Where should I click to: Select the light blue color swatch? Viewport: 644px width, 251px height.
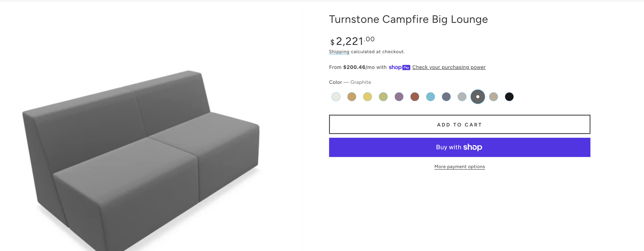(430, 97)
